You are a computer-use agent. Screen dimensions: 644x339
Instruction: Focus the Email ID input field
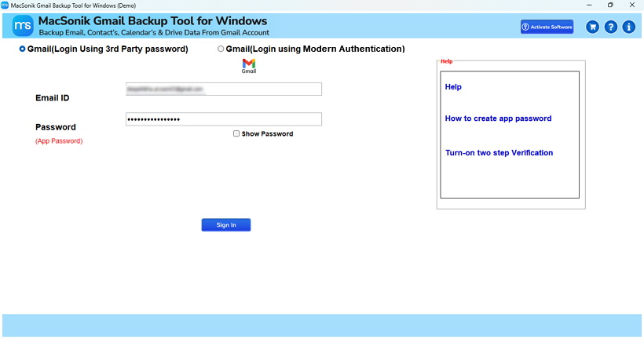(224, 89)
